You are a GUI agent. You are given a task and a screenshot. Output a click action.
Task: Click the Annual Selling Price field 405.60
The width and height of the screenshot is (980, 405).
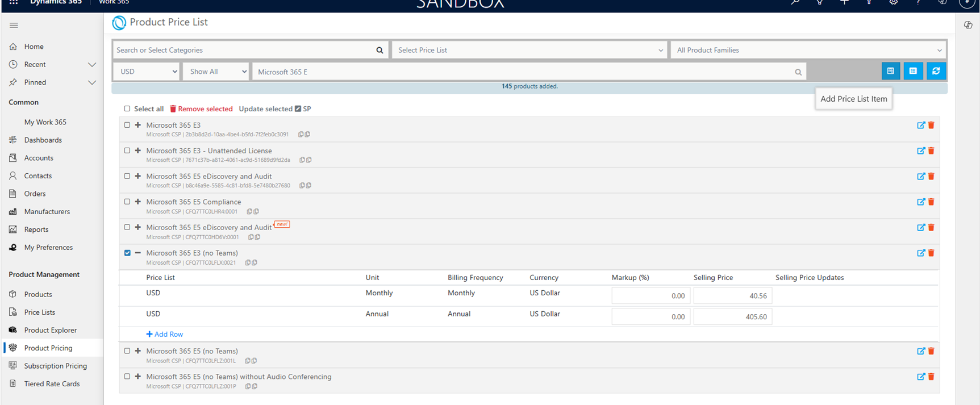pyautogui.click(x=732, y=317)
